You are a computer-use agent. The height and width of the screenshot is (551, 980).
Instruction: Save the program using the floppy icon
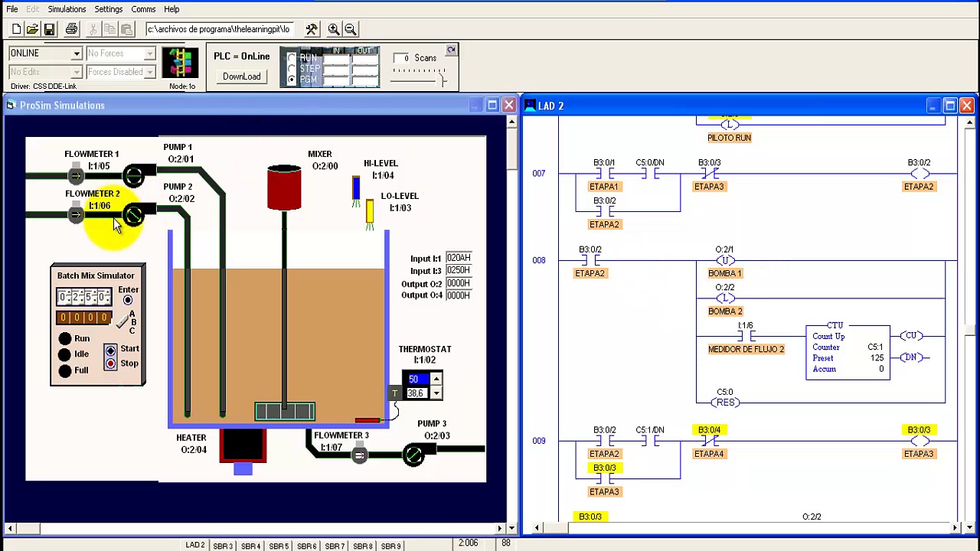[49, 29]
